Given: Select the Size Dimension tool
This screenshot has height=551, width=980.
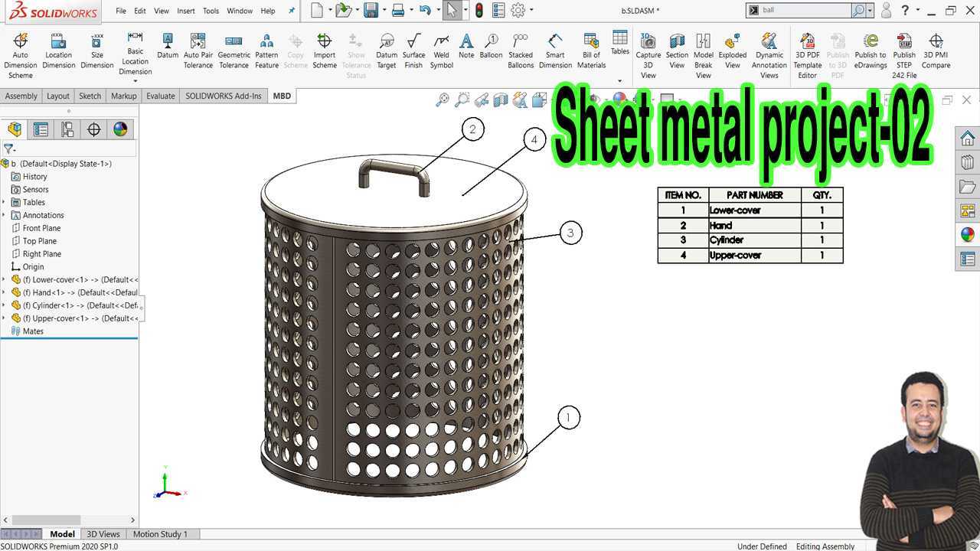Looking at the screenshot, I should [97, 51].
